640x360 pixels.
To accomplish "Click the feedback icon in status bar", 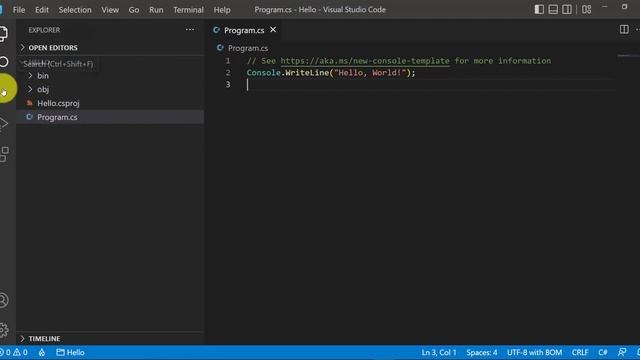I will click(x=622, y=352).
